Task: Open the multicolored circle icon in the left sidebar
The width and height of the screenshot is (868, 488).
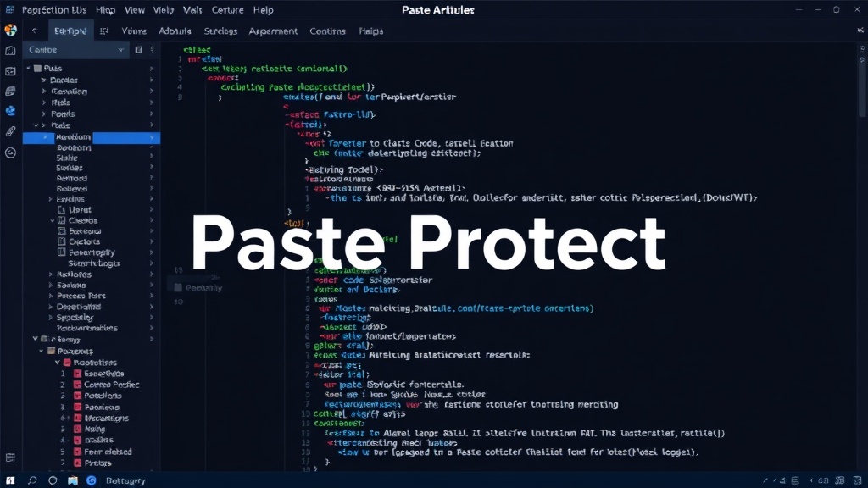Action: pos(10,30)
